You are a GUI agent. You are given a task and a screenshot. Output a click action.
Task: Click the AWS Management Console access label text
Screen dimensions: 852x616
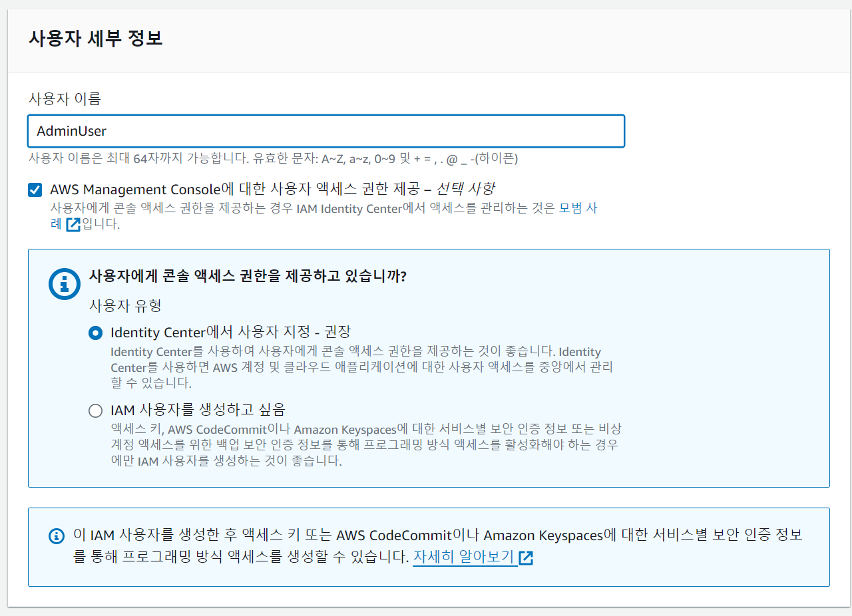272,189
